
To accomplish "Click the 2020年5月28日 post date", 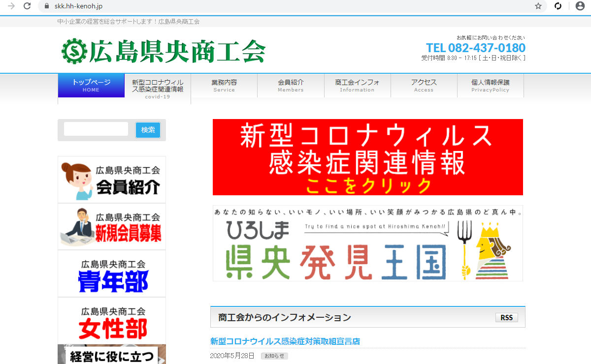I will coord(232,356).
